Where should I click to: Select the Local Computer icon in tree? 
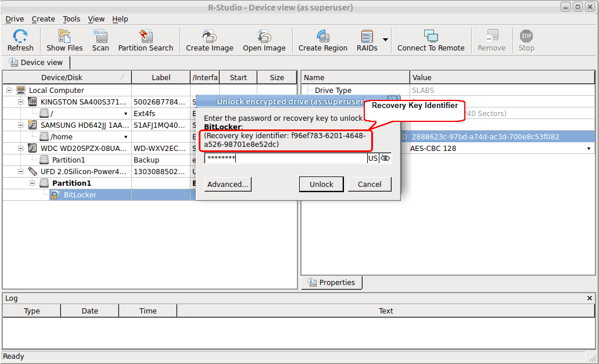click(x=21, y=90)
